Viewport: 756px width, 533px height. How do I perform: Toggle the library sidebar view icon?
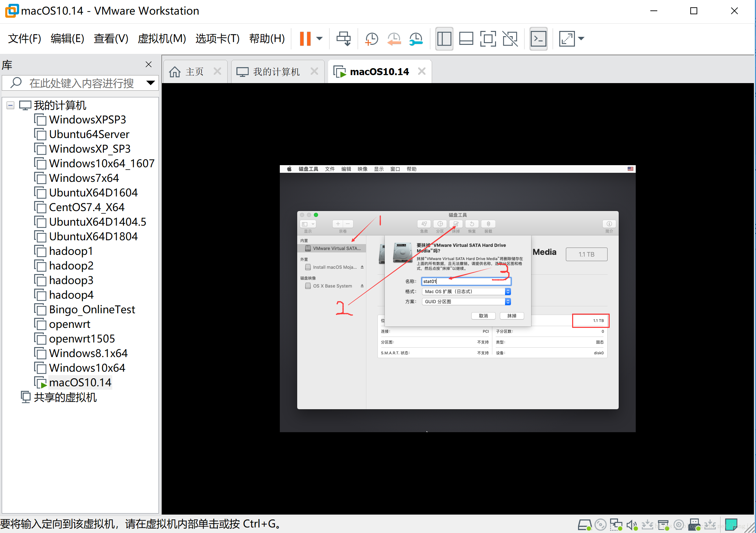[444, 39]
